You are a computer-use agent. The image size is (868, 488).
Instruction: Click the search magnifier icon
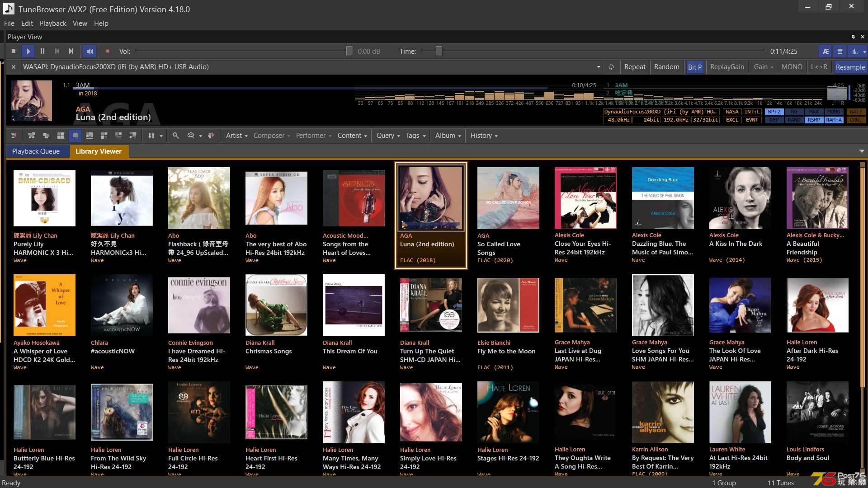pyautogui.click(x=175, y=136)
